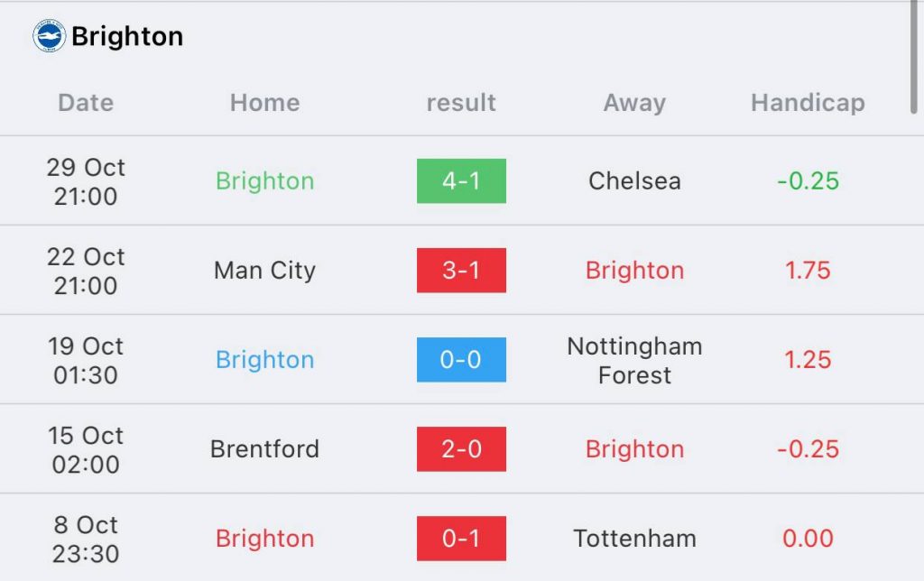Click the vertical scrollbar thumb
The height and width of the screenshot is (581, 924).
(x=913, y=57)
